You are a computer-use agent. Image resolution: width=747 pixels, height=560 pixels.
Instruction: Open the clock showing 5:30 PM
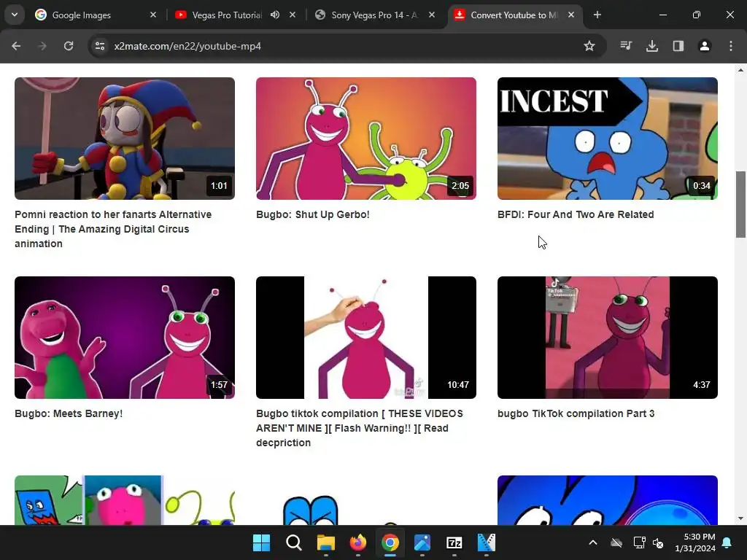coord(695,542)
